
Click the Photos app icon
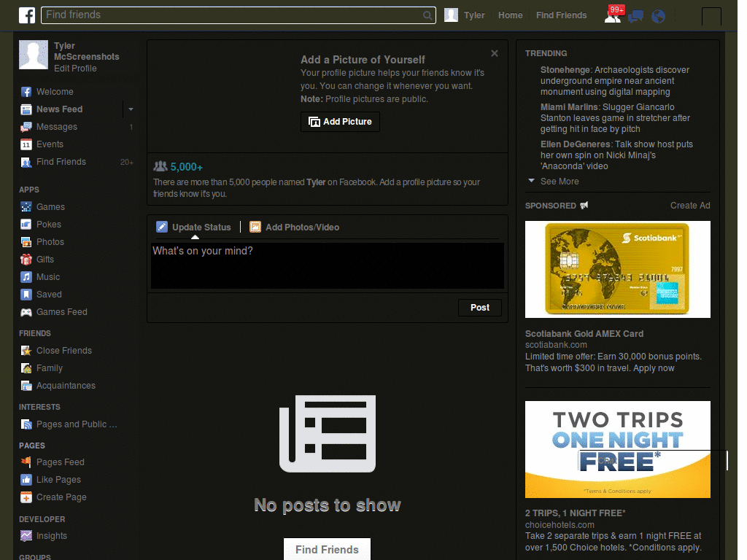(x=26, y=242)
